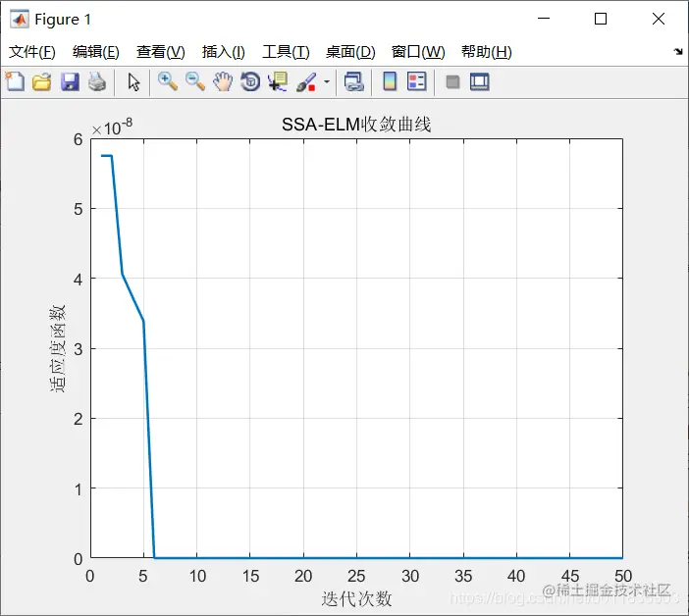
Task: Click the New Figure toolbar icon
Action: (16, 81)
